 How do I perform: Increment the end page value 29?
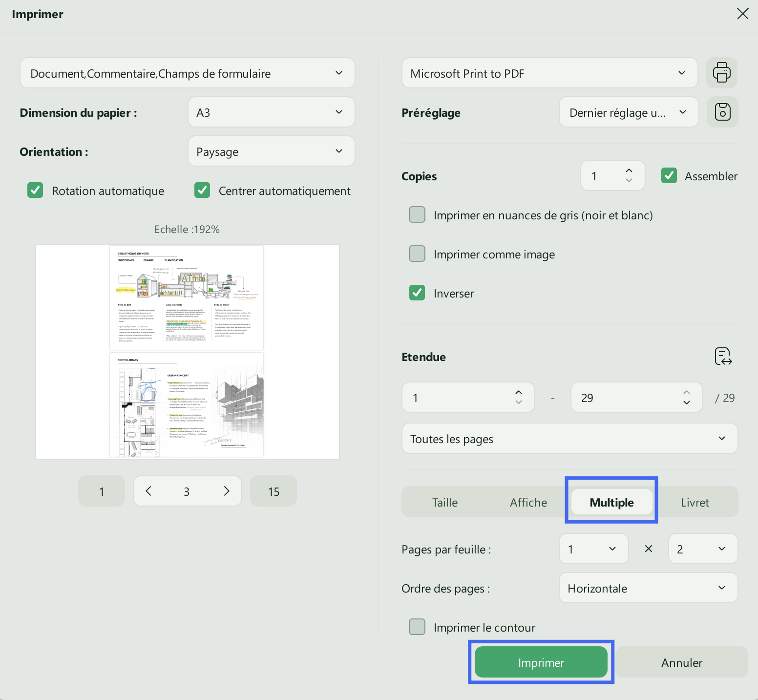[687, 392]
